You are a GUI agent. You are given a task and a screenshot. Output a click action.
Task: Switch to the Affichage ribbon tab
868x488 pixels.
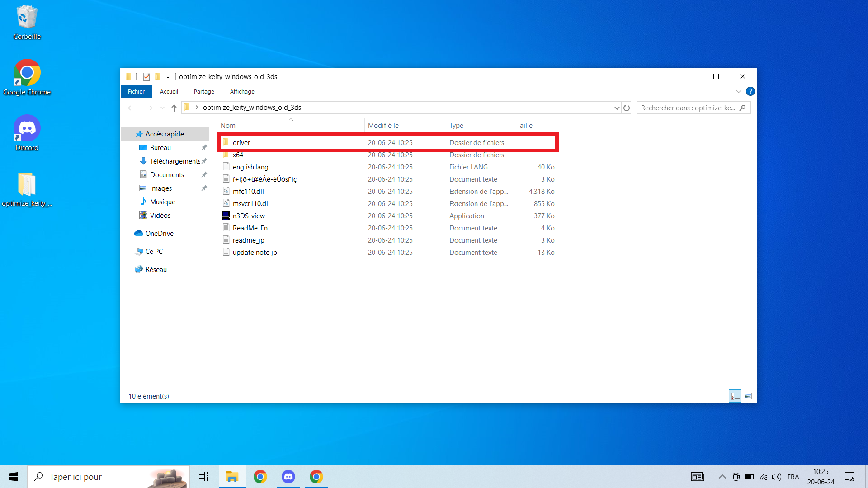click(242, 92)
